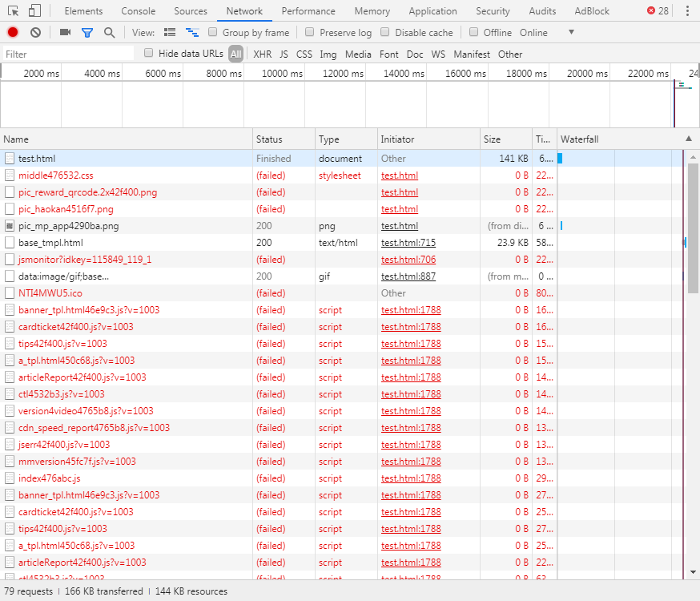
Task: Open the Performance tab
Action: tap(308, 11)
